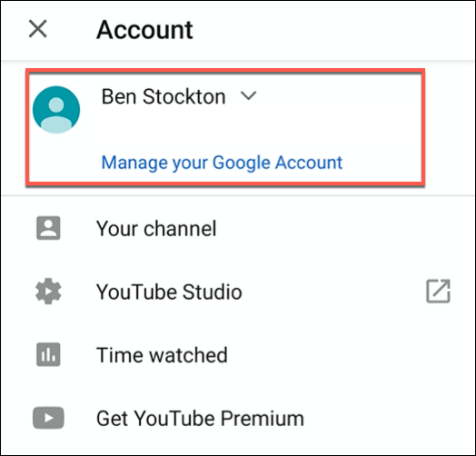This screenshot has width=476, height=456.
Task: Close the Account panel with the X
Action: [x=38, y=29]
